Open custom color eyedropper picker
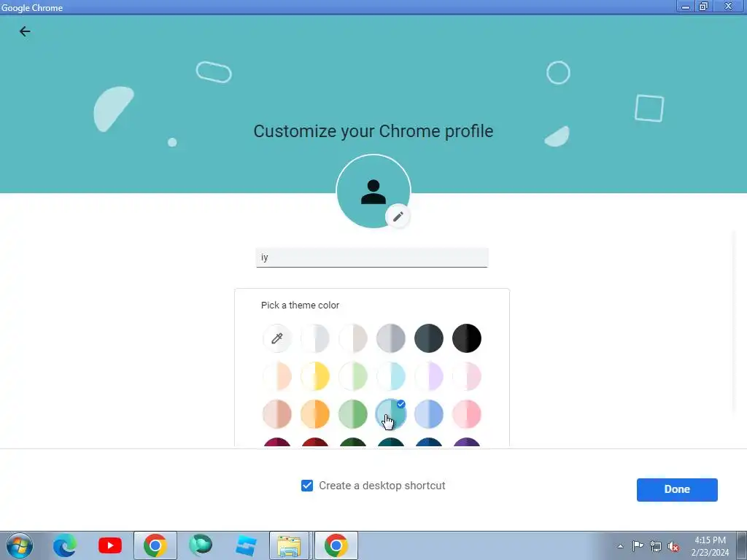 276,338
